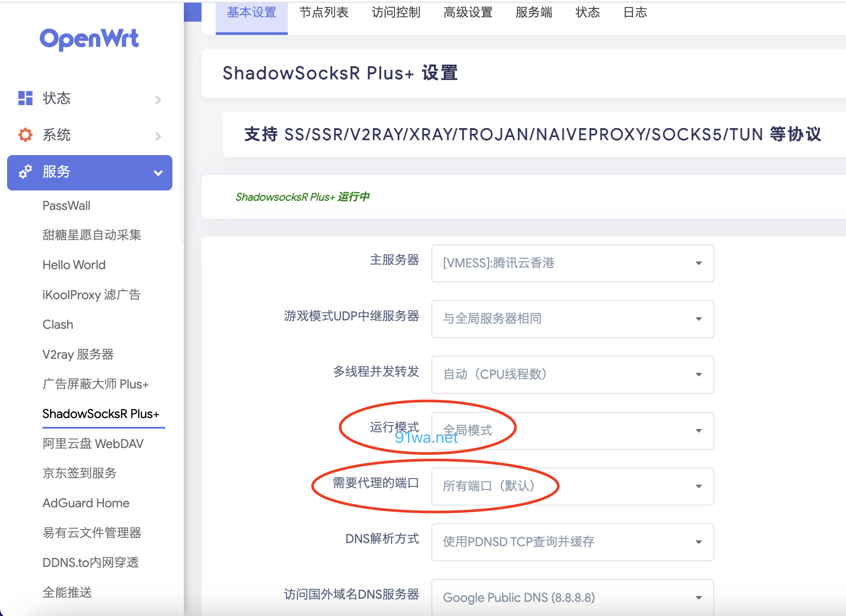The width and height of the screenshot is (846, 616).
Task: Expand the 状态 sidebar menu chevron
Action: pyautogui.click(x=158, y=99)
